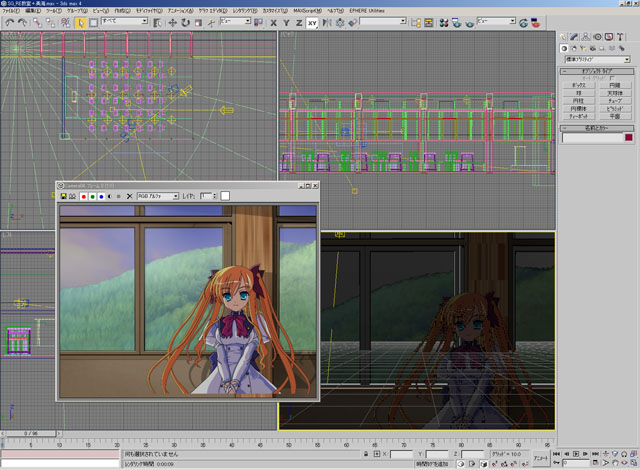Activate Bind to Space Warp tool
Image resolution: width=640 pixels, height=470 pixels.
(65, 23)
